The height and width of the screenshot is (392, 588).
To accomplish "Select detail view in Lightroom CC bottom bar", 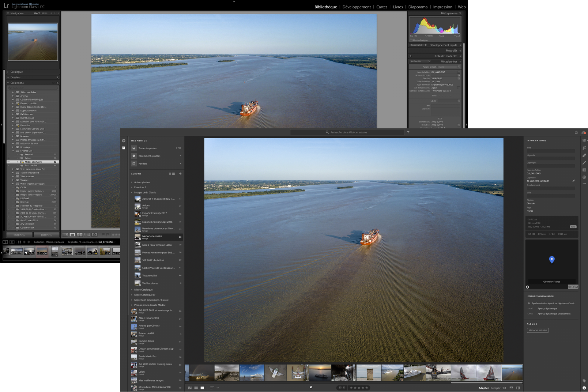I will click(x=202, y=388).
